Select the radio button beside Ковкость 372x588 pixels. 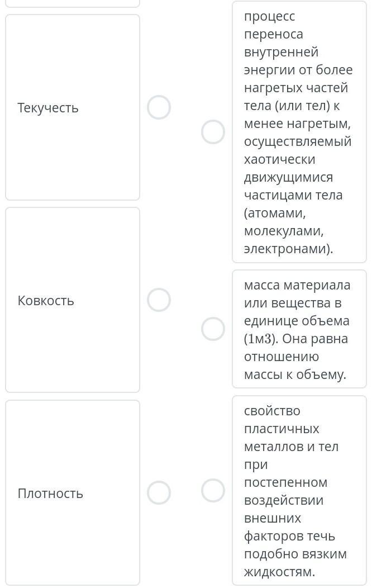[159, 300]
